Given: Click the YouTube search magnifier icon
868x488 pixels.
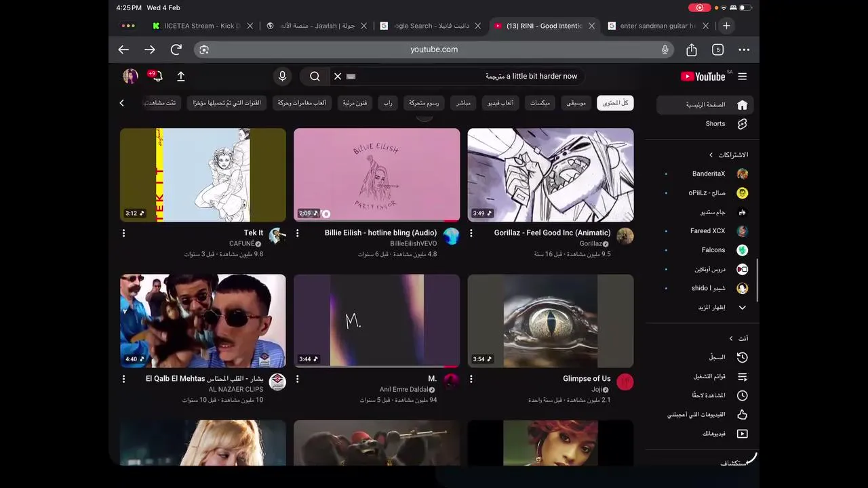Looking at the screenshot, I should (x=315, y=77).
